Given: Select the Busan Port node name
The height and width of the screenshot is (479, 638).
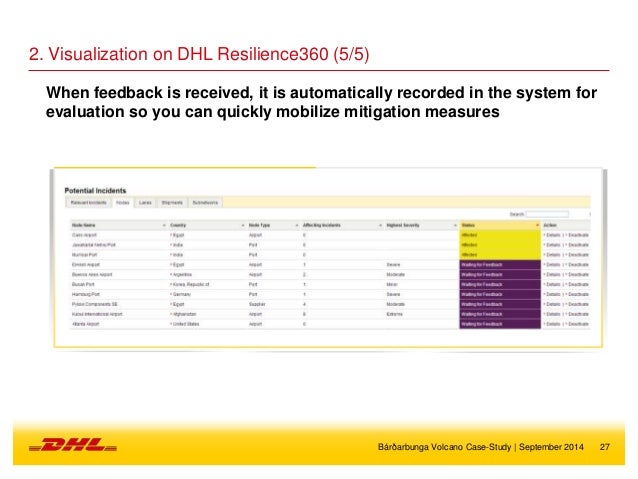Looking at the screenshot, I should coord(83,284).
